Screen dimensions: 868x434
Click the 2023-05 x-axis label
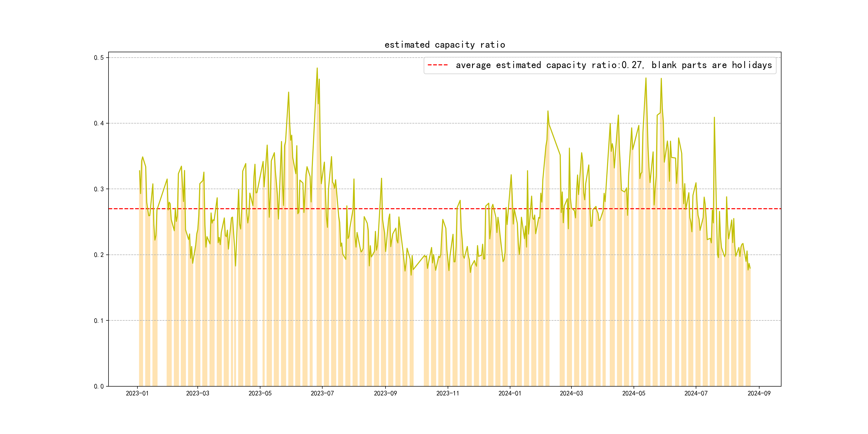[x=260, y=393]
